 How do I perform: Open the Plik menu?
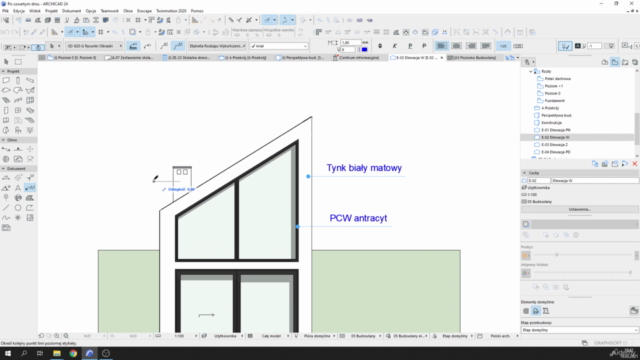5,11
